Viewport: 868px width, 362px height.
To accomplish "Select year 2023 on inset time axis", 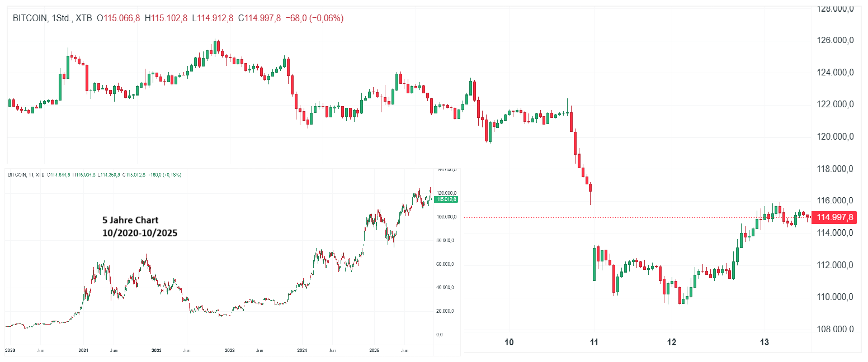I will (229, 350).
